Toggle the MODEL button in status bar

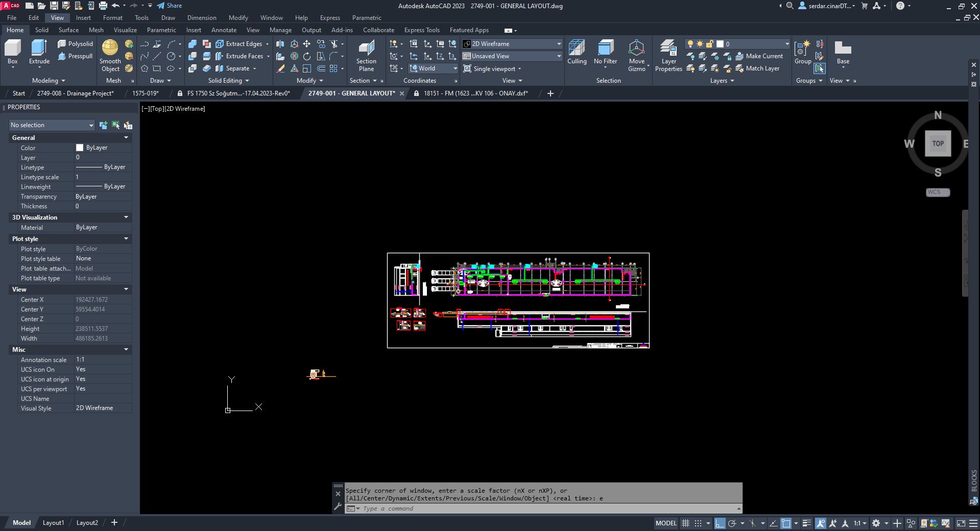click(665, 523)
